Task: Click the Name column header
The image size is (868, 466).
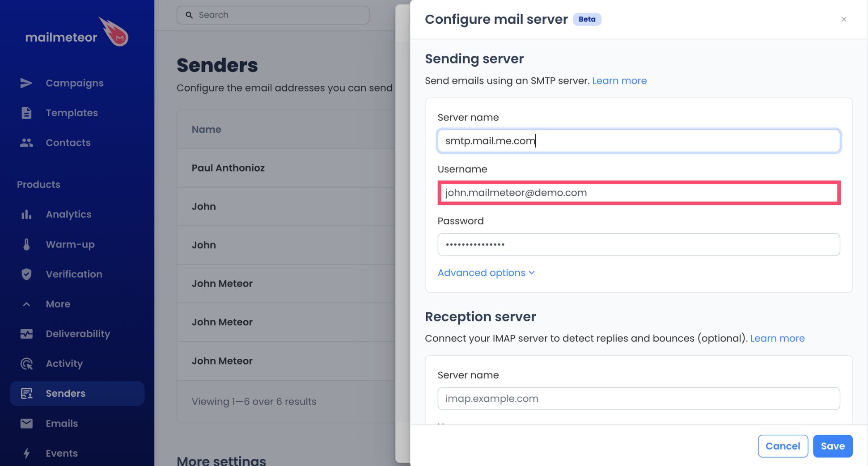Action: pos(206,129)
